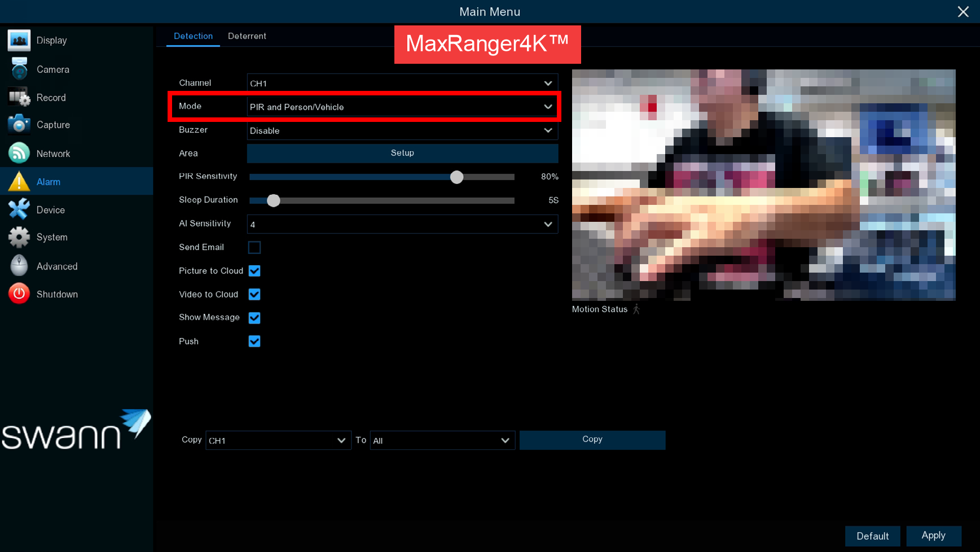Open the System gear icon
980x552 pixels.
pyautogui.click(x=19, y=238)
